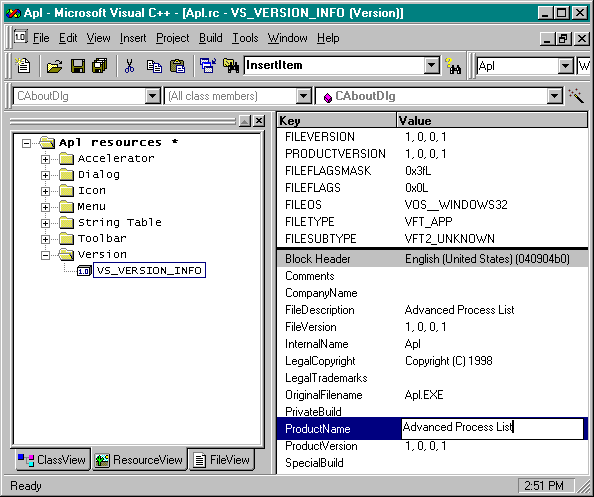594x497 pixels.
Task: Click the Value column header
Action: point(492,120)
